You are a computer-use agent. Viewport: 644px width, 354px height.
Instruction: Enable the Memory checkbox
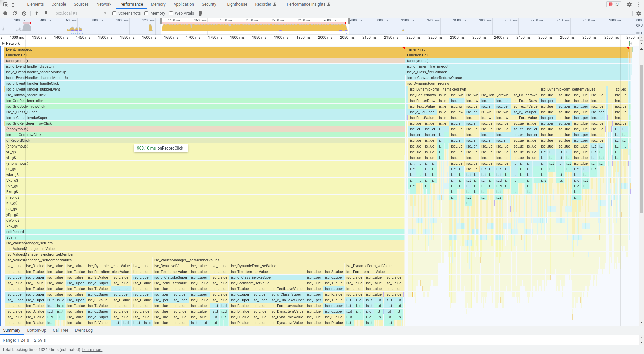(146, 13)
